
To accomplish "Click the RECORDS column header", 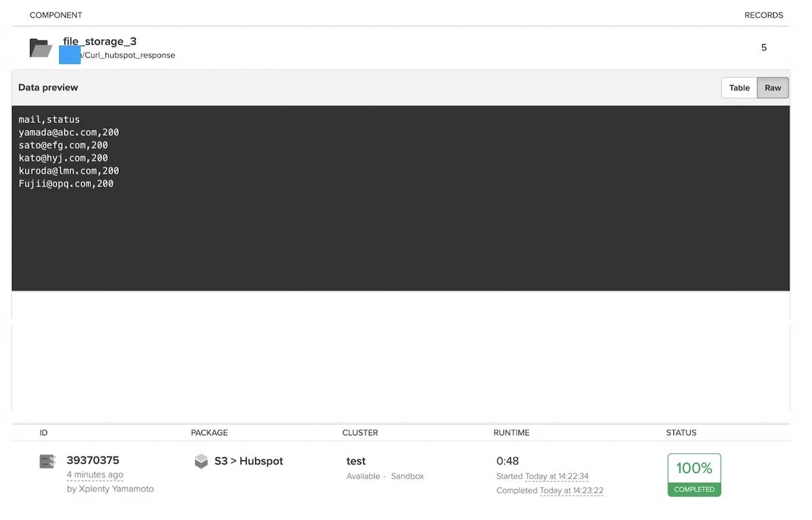I will (x=764, y=15).
